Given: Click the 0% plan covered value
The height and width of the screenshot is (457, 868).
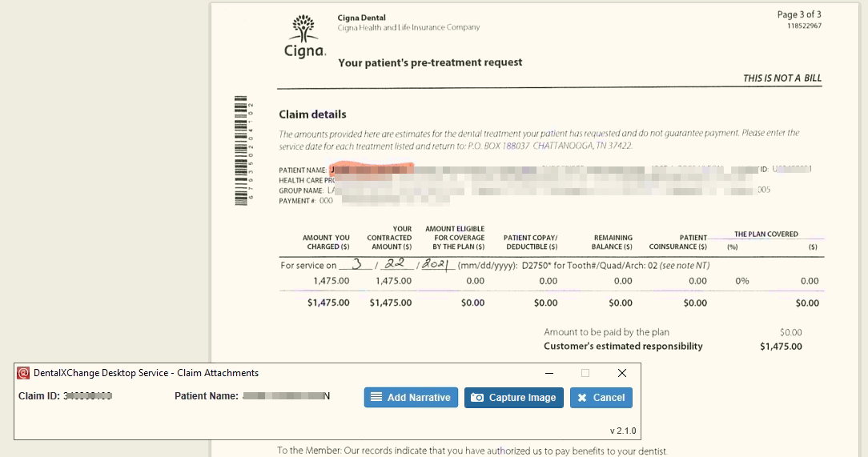Looking at the screenshot, I should (741, 281).
